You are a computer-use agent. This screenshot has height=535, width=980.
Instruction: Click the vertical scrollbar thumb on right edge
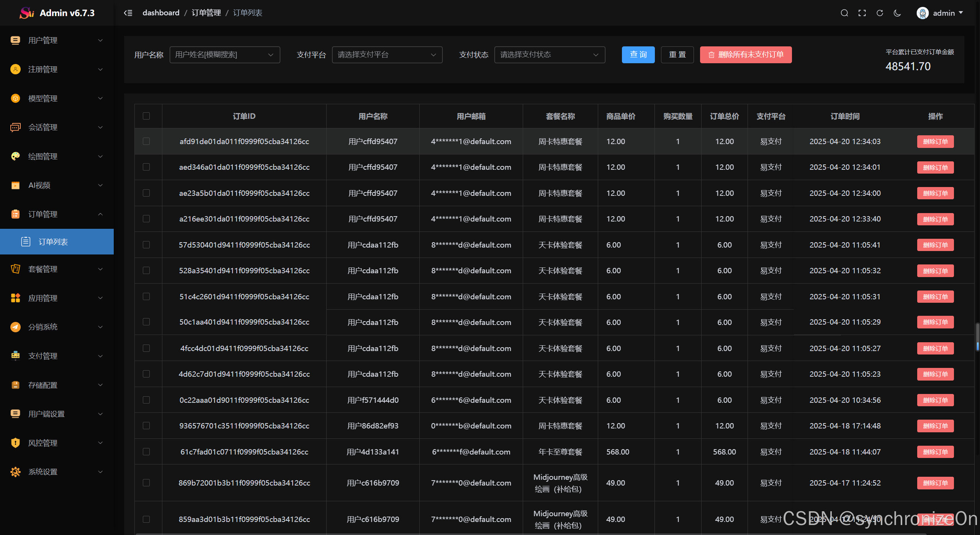(977, 336)
